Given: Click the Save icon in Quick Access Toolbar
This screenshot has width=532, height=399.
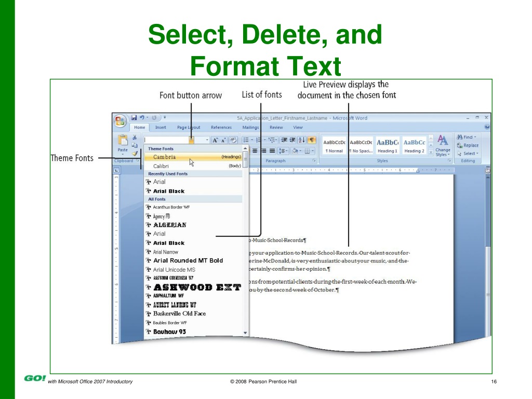Looking at the screenshot, I should tap(134, 118).
